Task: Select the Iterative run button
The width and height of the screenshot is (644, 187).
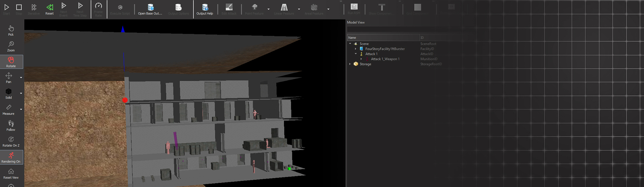Action: tap(34, 9)
